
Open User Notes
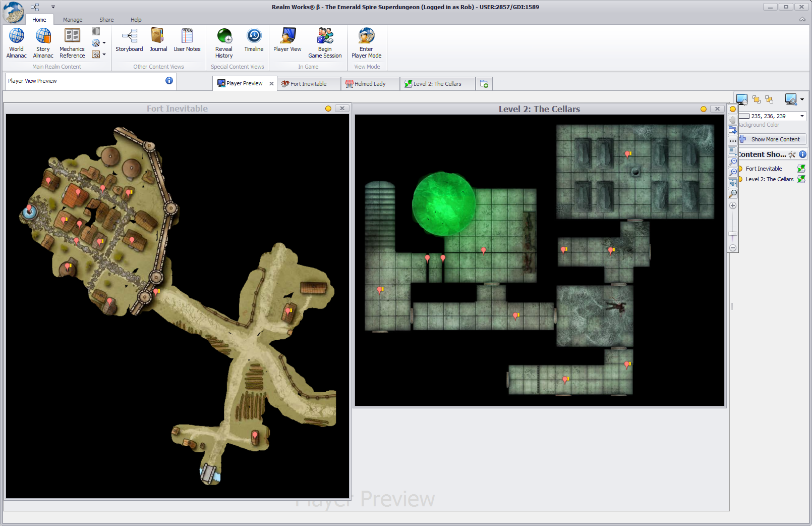[187, 40]
